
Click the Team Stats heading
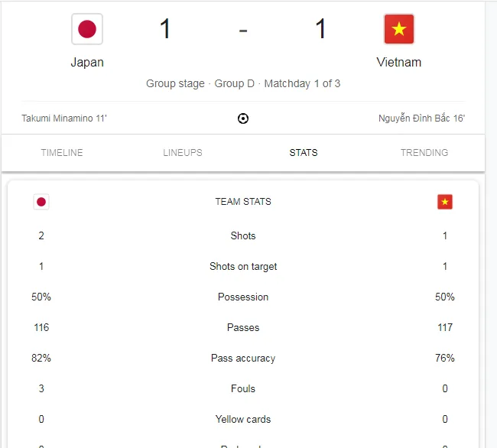pos(243,202)
